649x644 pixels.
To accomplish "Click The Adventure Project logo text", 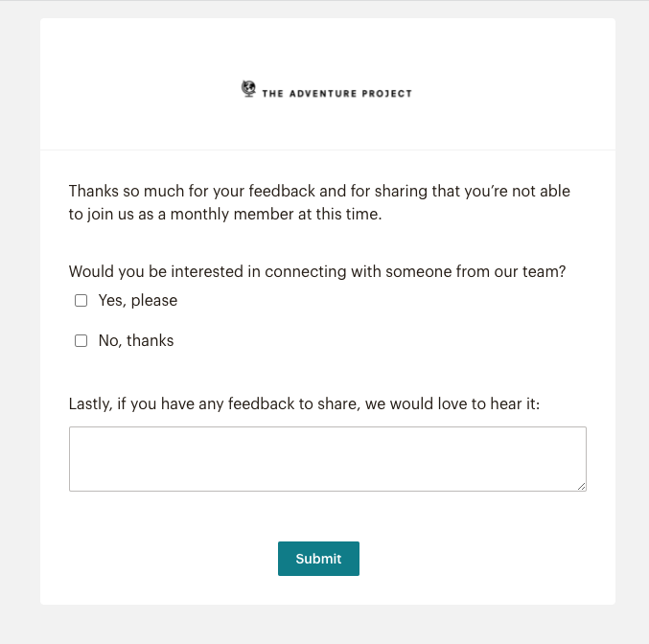I will pos(336,94).
